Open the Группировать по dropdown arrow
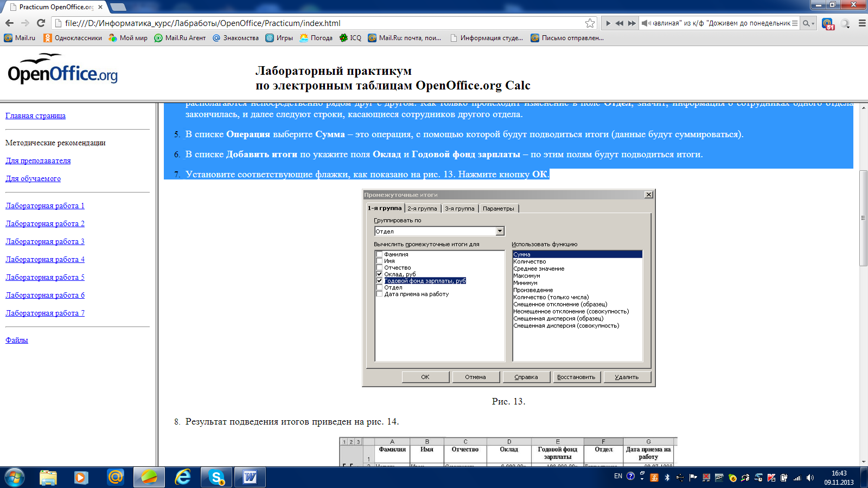The width and height of the screenshot is (868, 488). 500,232
